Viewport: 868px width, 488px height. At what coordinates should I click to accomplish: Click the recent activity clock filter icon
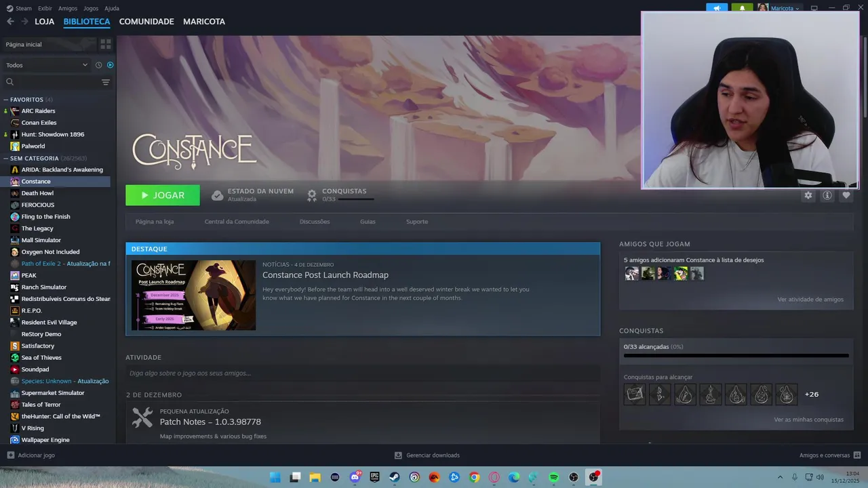[x=98, y=65]
